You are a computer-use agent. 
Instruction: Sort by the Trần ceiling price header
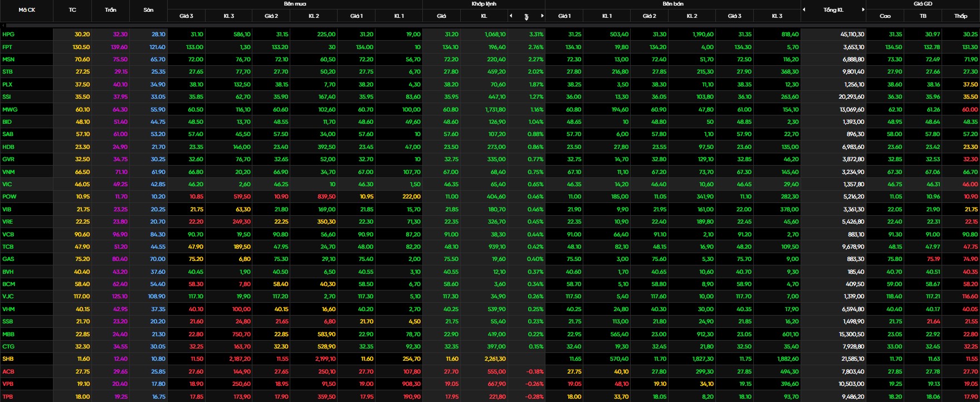(x=110, y=10)
